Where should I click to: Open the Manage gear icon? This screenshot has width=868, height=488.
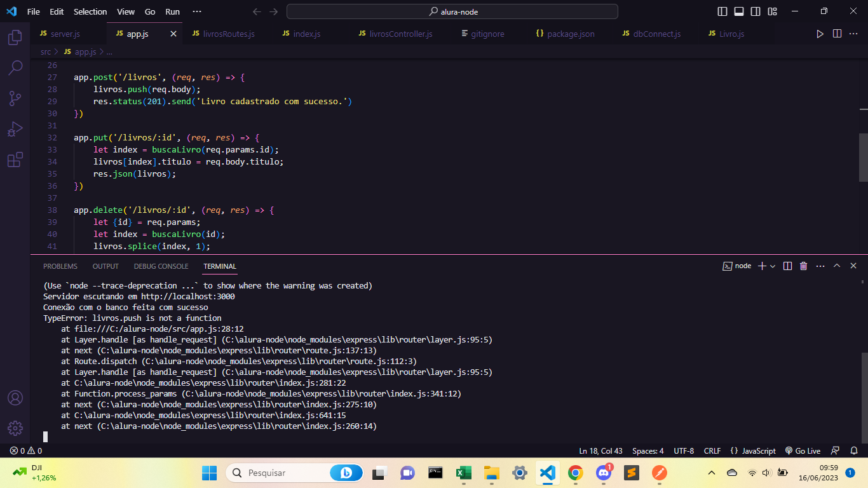15,428
